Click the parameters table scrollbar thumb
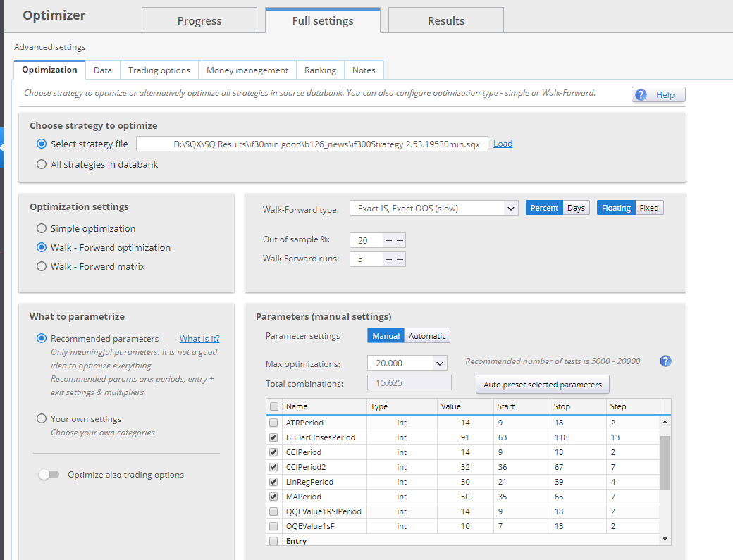 coord(665,463)
